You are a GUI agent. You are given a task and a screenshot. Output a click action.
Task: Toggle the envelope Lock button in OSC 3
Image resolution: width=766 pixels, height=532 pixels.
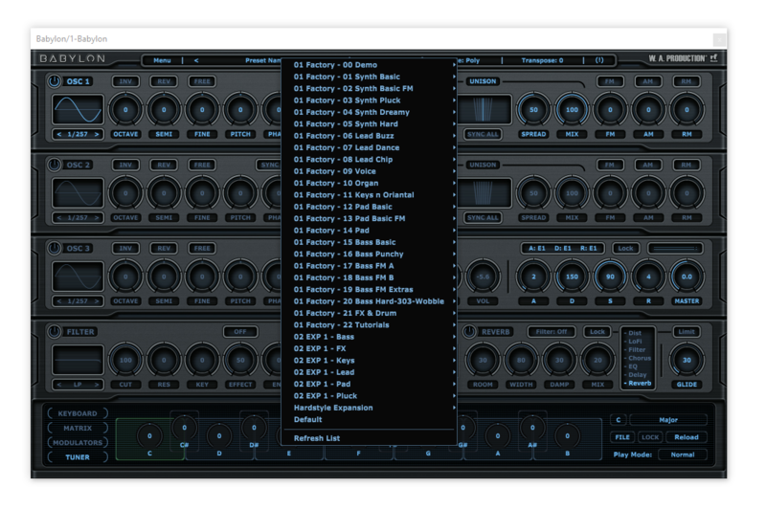point(625,248)
